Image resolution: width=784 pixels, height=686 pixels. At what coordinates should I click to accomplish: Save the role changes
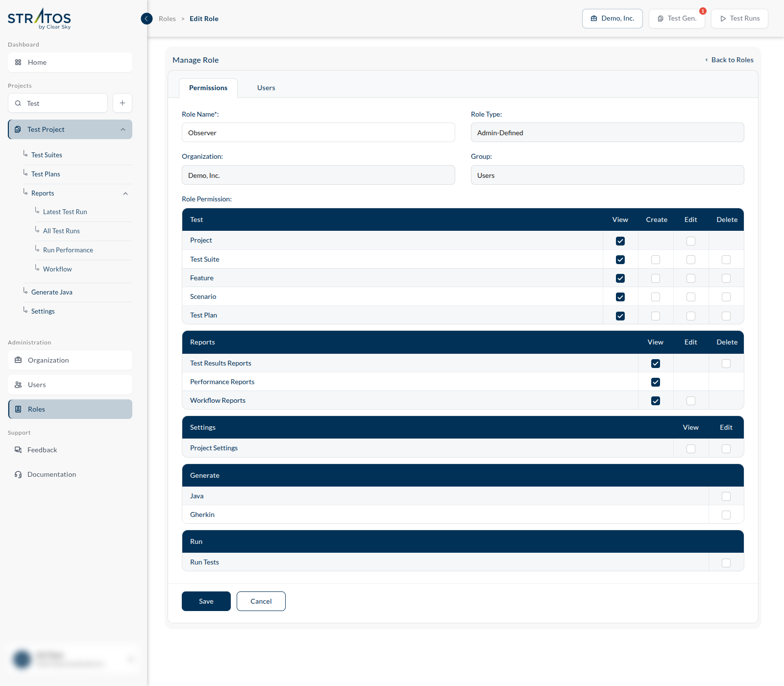[x=206, y=601]
